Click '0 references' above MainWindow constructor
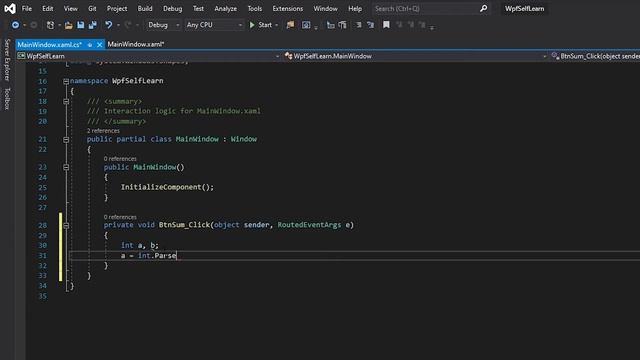The image size is (640, 360). point(120,159)
